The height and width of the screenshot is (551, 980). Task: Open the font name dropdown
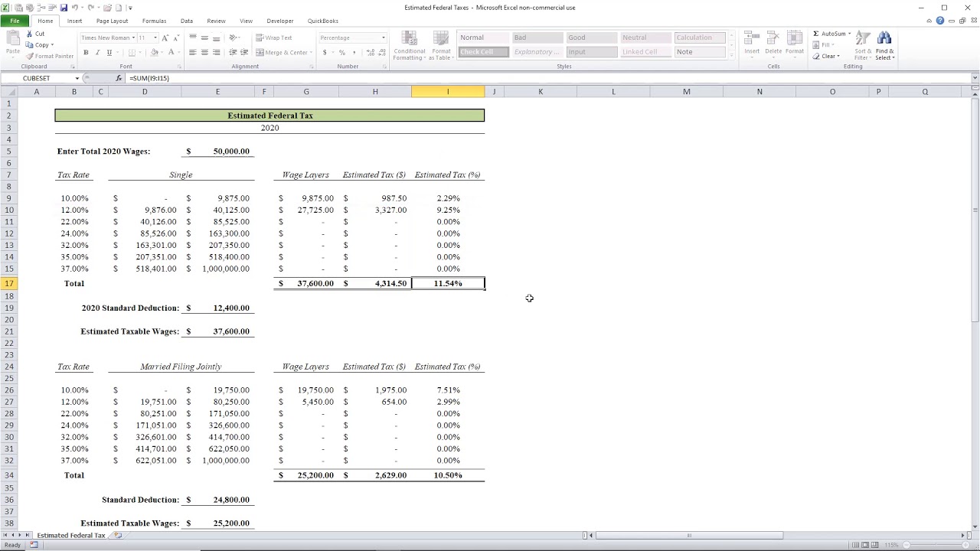(133, 37)
